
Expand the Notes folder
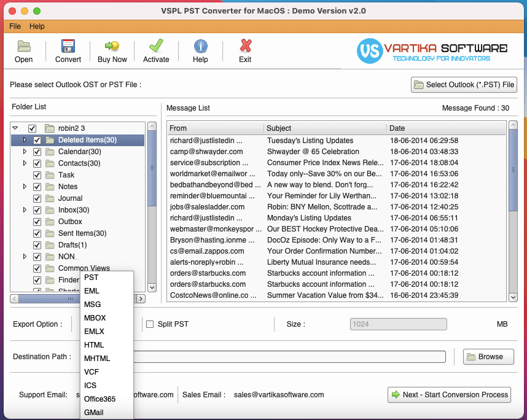pyautogui.click(x=25, y=187)
